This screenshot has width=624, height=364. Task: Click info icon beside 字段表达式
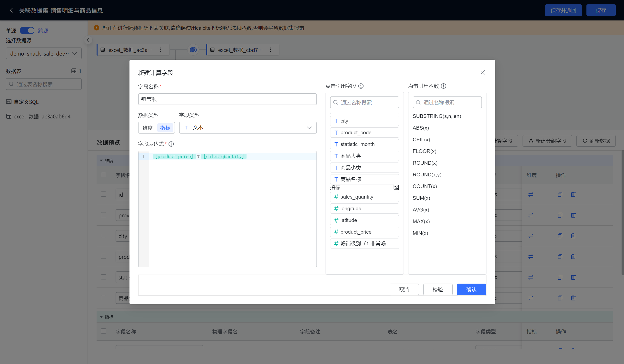tap(171, 144)
